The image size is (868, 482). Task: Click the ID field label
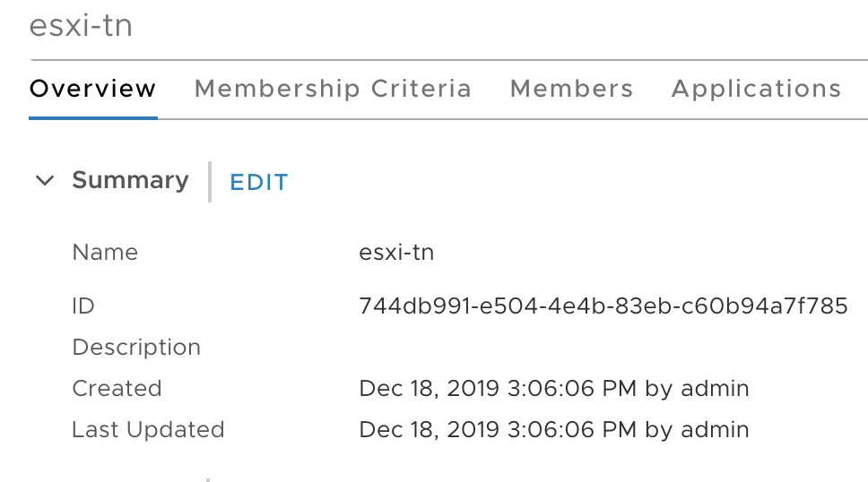[x=83, y=306]
